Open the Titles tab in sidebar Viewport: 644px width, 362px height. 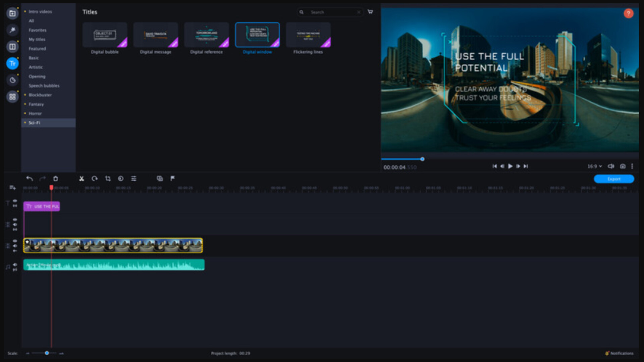[x=12, y=63]
